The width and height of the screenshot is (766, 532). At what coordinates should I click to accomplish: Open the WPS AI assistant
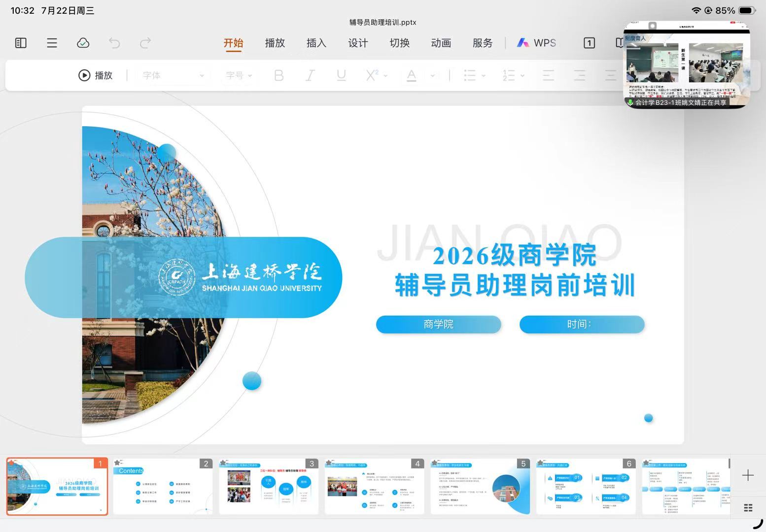(536, 43)
